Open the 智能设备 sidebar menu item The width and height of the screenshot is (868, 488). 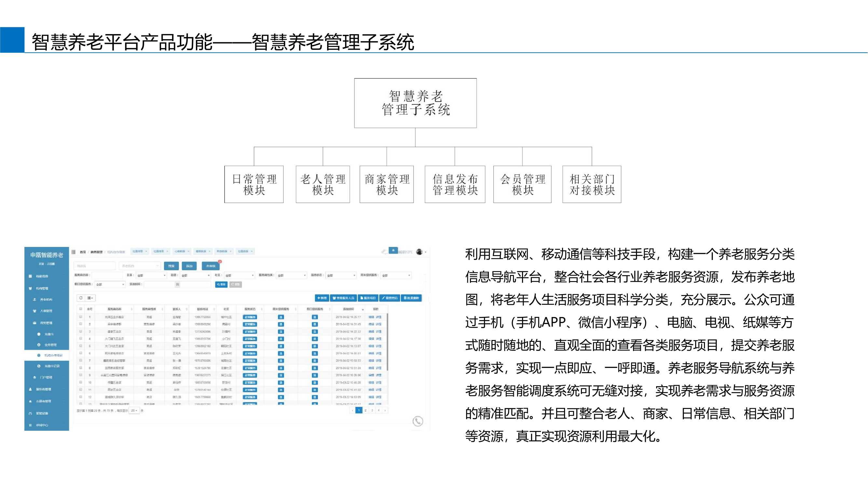(x=42, y=413)
